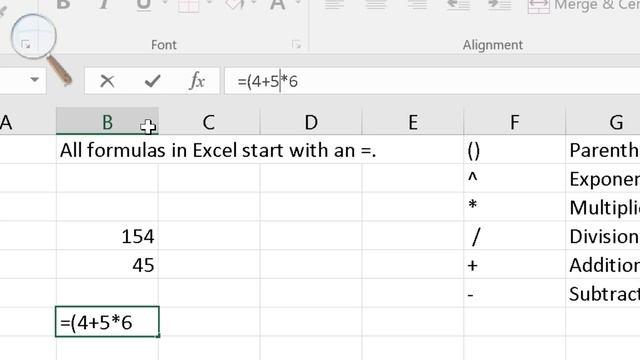
Task: Select the cell containing 154
Action: [x=107, y=236]
